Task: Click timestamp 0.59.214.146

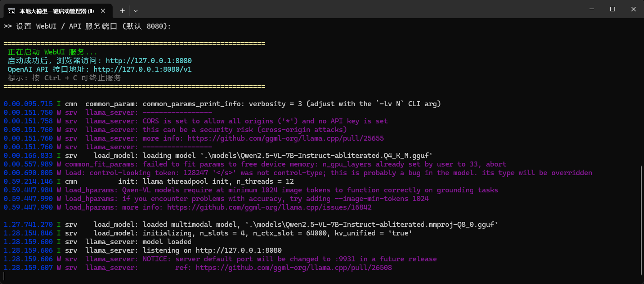Action: point(28,181)
